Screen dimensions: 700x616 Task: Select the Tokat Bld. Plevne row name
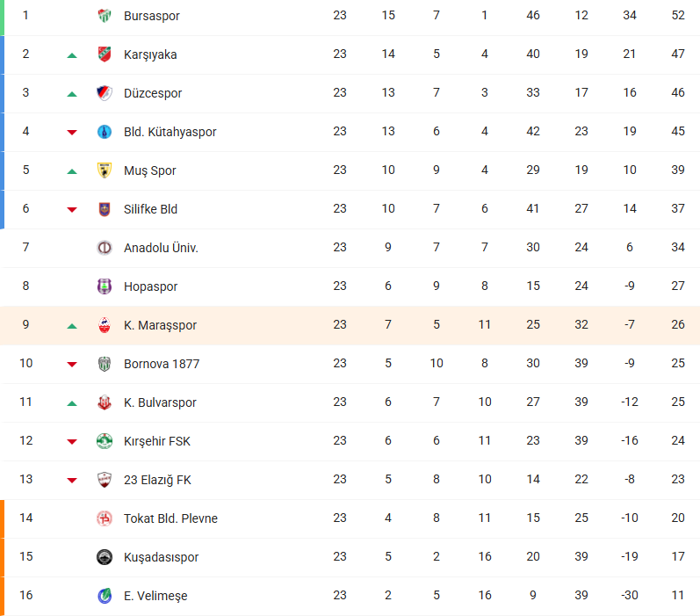[x=170, y=518]
